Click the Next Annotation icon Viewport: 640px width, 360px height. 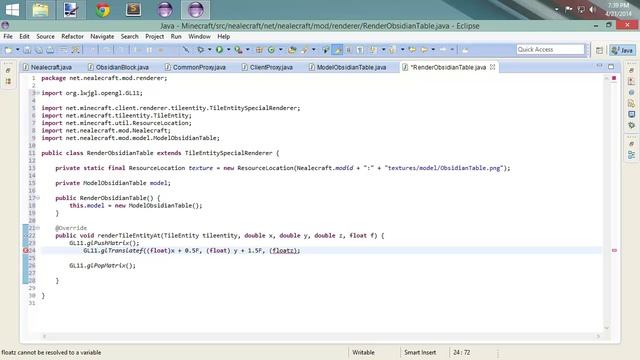coord(373,50)
